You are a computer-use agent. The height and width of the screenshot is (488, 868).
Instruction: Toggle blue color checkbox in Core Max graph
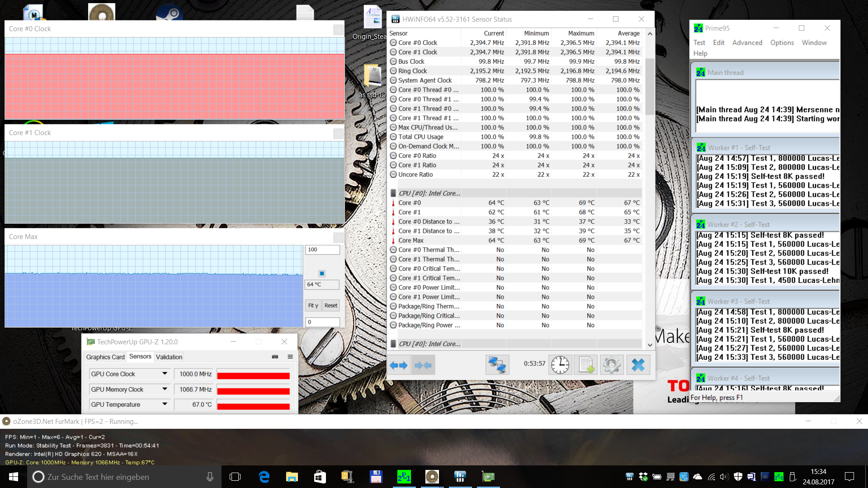pyautogui.click(x=322, y=273)
